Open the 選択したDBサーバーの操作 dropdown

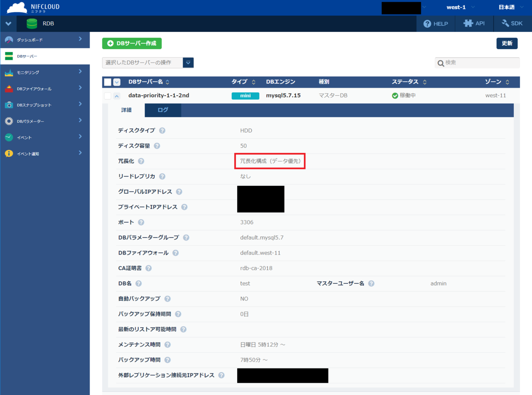[188, 63]
